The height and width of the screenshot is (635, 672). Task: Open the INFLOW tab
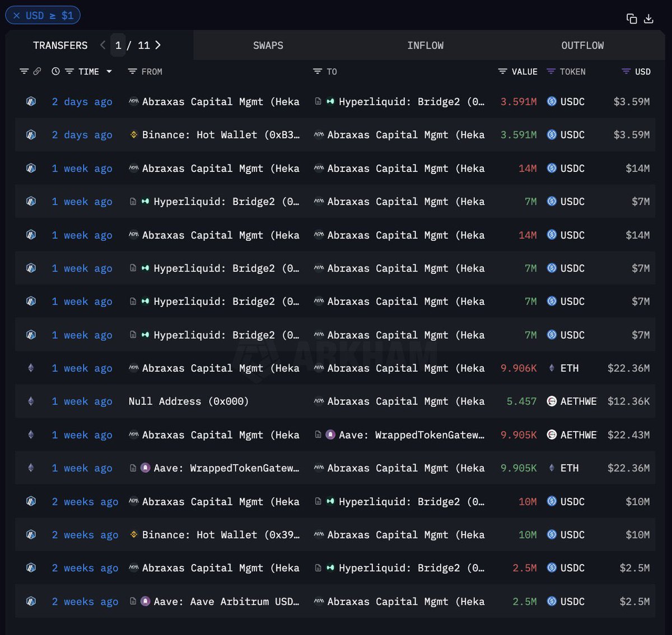(x=426, y=45)
